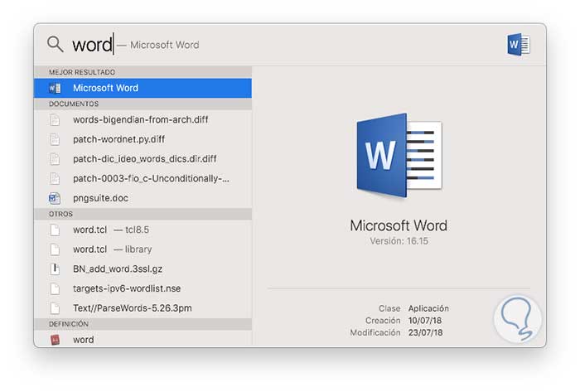Click file icon of Text//ParseWords-5.26.3pm
This screenshot has width=580, height=392.
[55, 308]
